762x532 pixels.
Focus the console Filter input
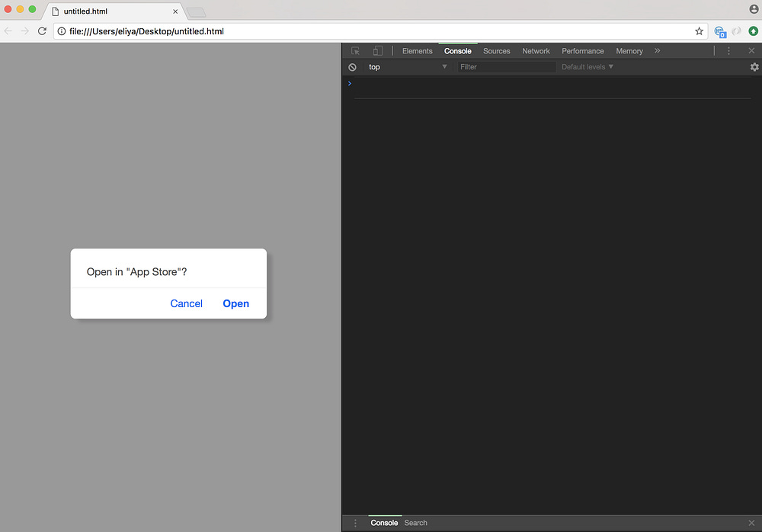click(x=506, y=67)
